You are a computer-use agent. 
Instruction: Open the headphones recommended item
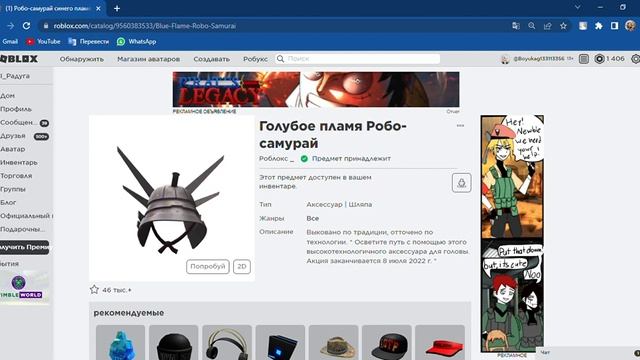[227, 343]
